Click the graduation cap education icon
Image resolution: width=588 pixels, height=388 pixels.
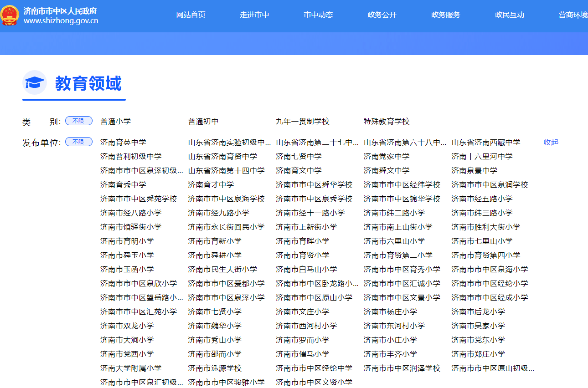coord(35,82)
